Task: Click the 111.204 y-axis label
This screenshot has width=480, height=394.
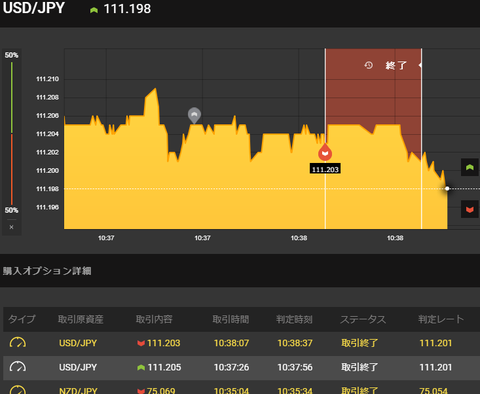Action: point(47,134)
